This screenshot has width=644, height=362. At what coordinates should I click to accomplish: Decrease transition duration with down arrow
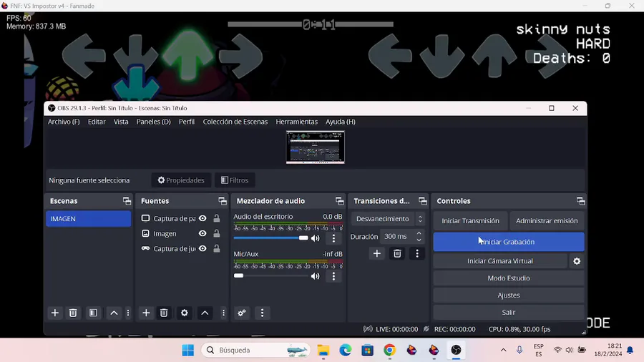pyautogui.click(x=419, y=240)
